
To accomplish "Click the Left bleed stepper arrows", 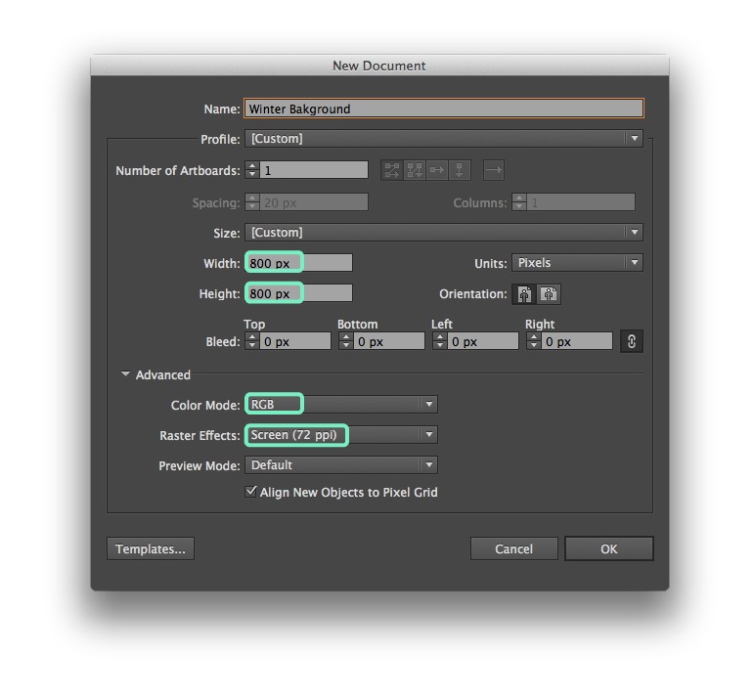I will coord(439,341).
